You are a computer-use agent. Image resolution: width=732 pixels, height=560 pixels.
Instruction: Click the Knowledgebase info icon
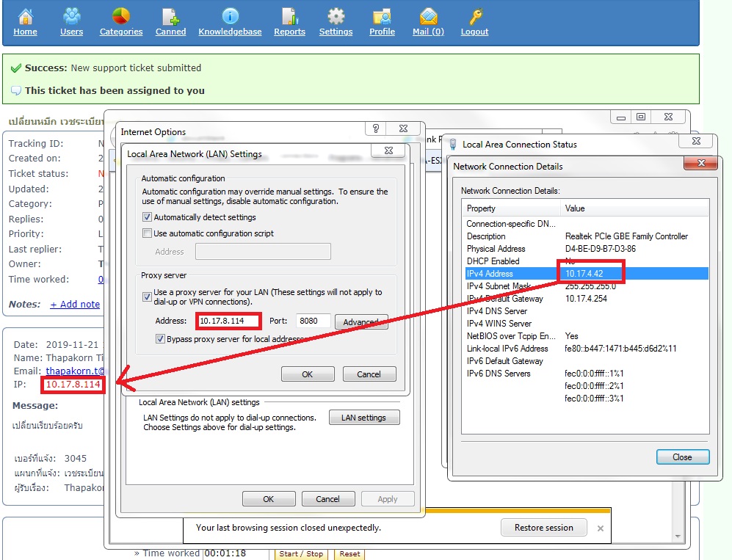(x=230, y=16)
